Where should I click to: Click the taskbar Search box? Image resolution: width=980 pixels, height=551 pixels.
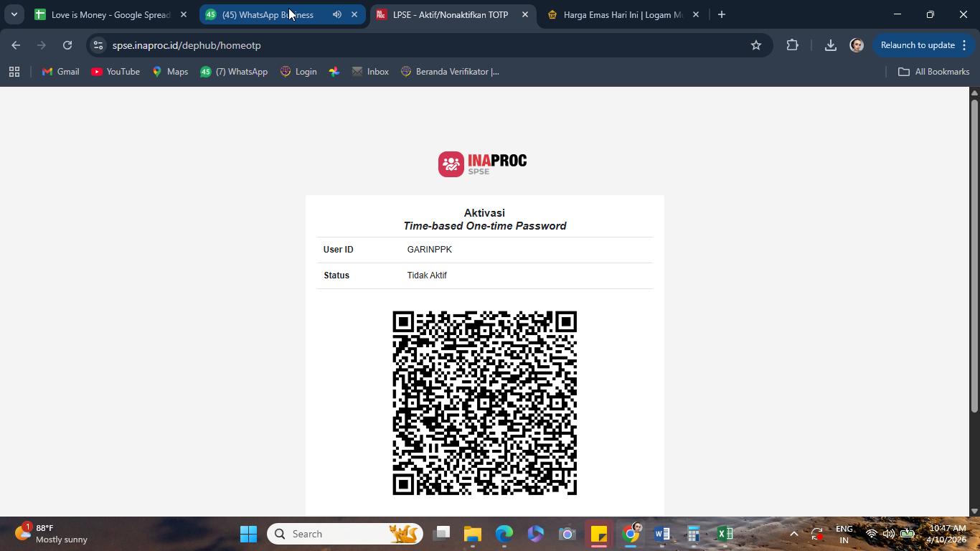point(345,534)
